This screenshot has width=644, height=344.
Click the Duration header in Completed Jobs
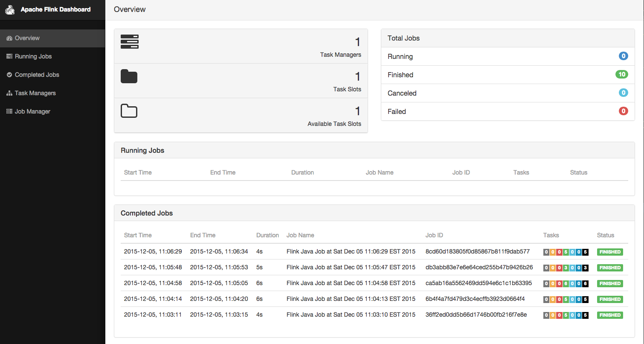267,235
